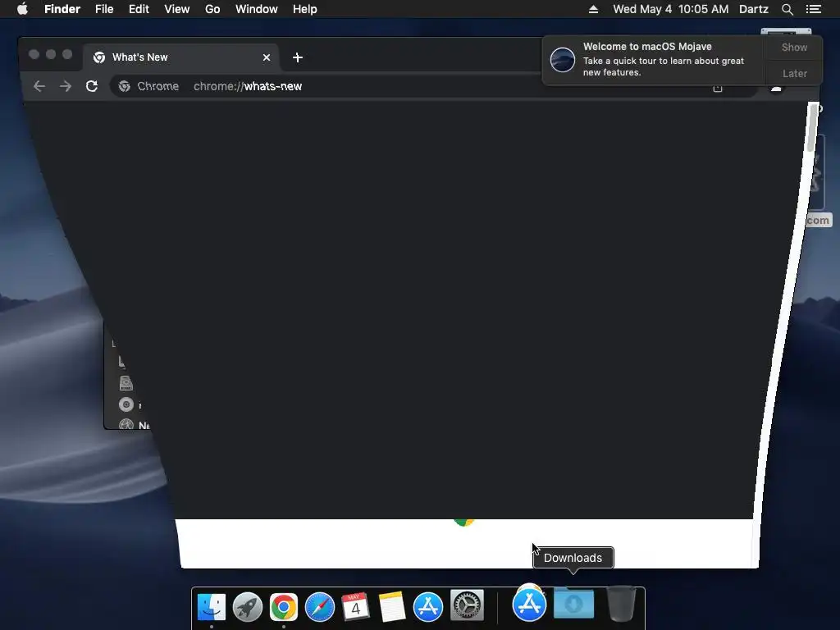Click the Chrome site info chip
This screenshot has width=840, height=630.
[x=149, y=85]
